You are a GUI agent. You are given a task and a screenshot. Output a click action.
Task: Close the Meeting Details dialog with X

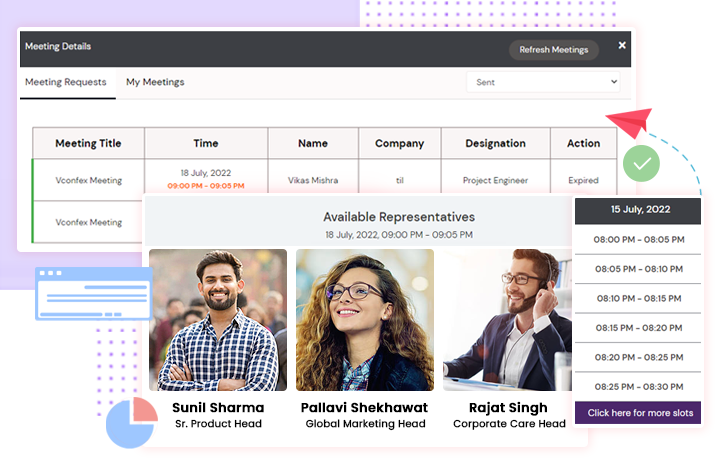[x=622, y=45]
